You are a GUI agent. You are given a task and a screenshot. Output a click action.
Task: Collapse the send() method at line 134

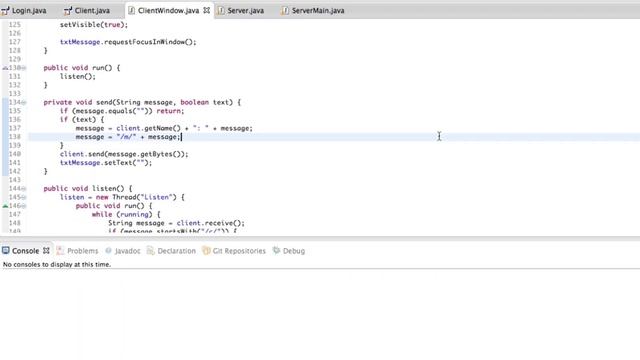24,102
